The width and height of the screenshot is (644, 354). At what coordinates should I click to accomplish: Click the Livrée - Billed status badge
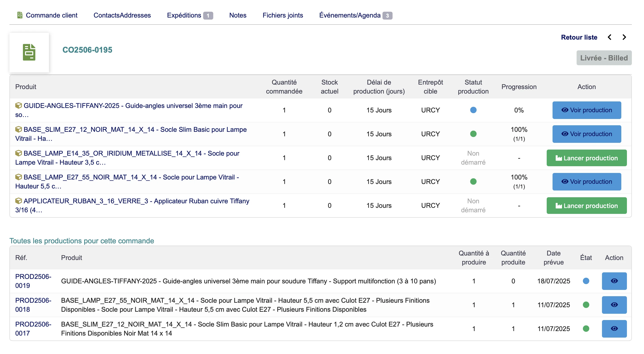(x=604, y=58)
